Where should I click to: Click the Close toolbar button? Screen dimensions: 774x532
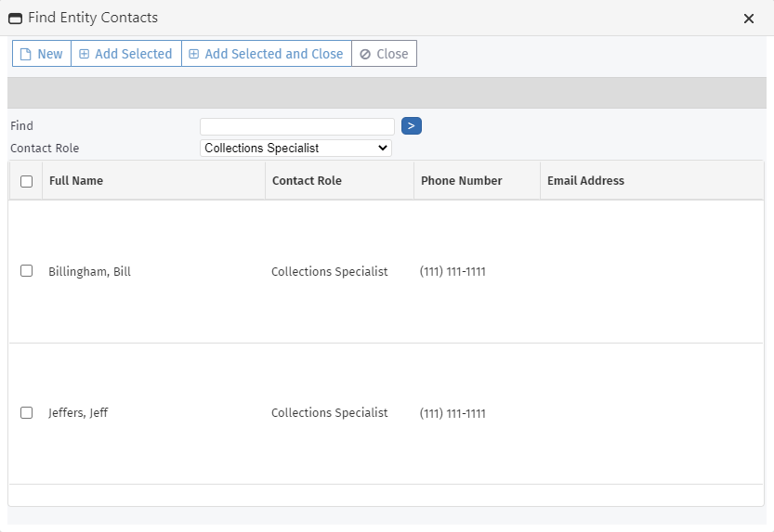(384, 54)
